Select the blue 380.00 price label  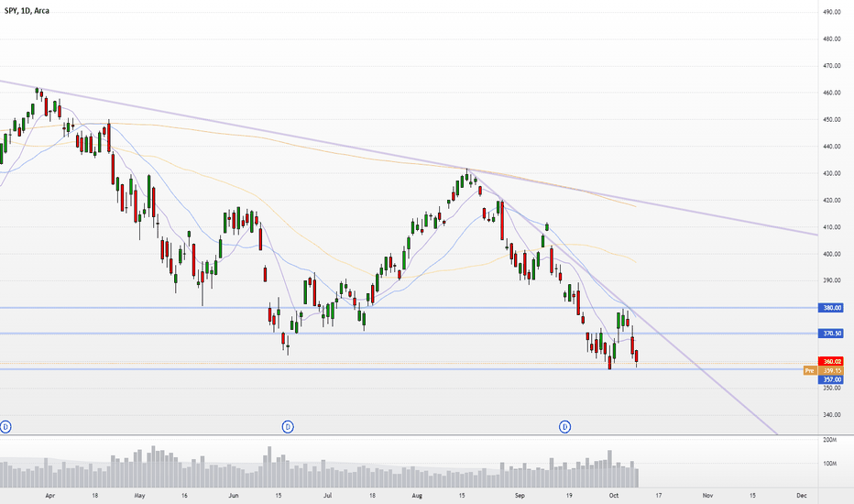[830, 308]
